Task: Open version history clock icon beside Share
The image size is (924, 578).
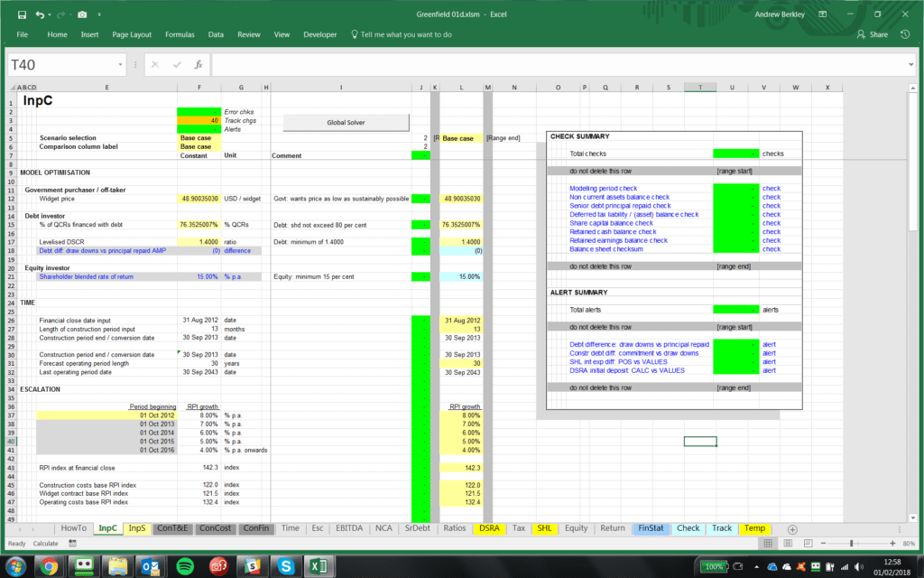Action: coord(905,35)
